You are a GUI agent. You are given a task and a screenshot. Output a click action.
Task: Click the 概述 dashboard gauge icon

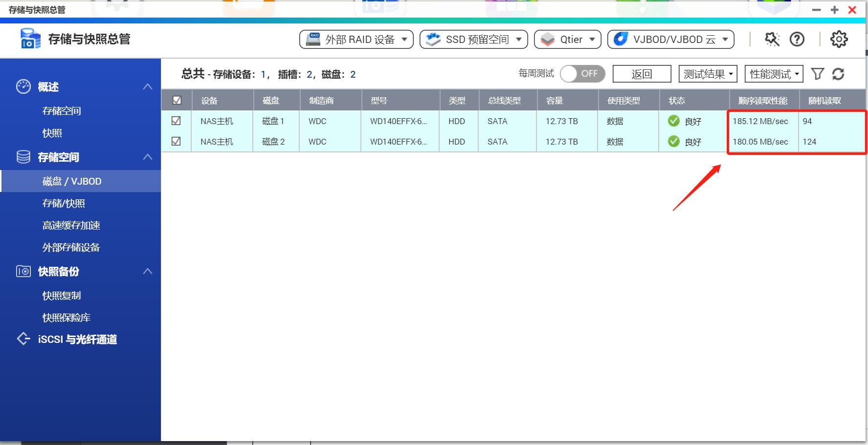[23, 86]
